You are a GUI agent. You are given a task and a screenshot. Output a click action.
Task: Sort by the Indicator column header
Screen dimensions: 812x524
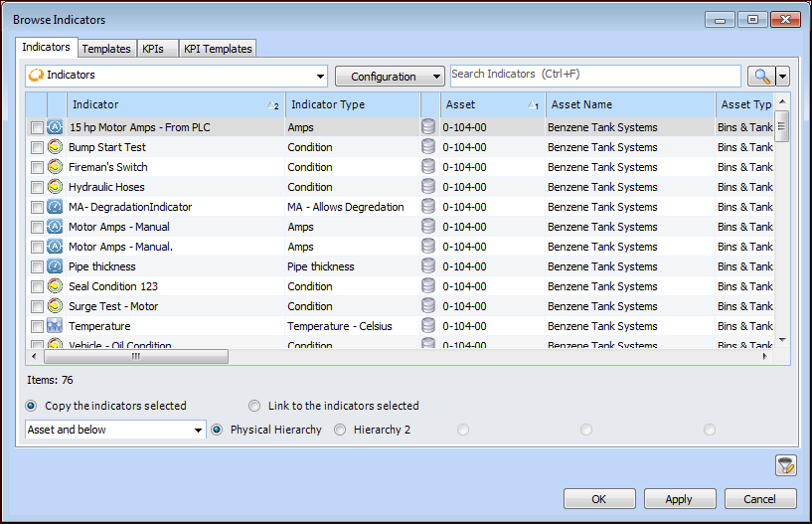(x=176, y=104)
